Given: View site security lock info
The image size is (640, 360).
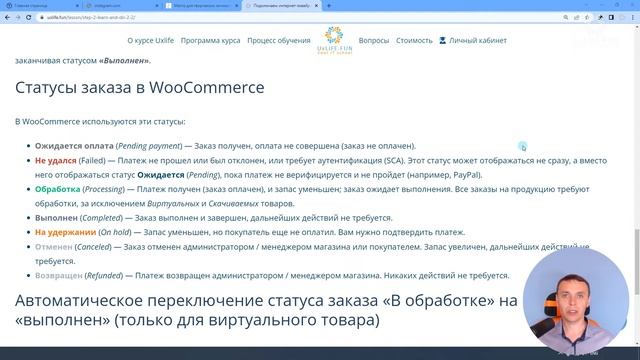Looking at the screenshot, I should [x=42, y=18].
